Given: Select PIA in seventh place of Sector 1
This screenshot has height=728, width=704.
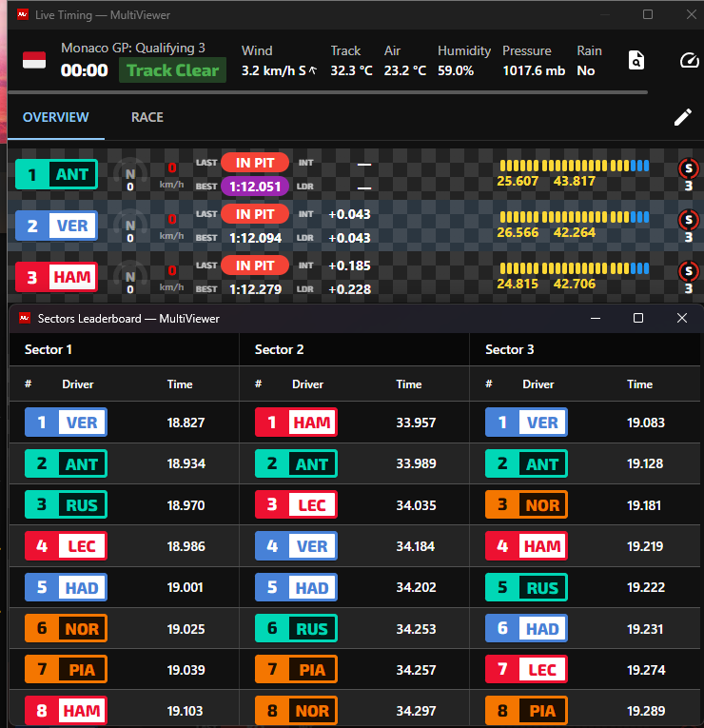Looking at the screenshot, I should click(x=66, y=670).
